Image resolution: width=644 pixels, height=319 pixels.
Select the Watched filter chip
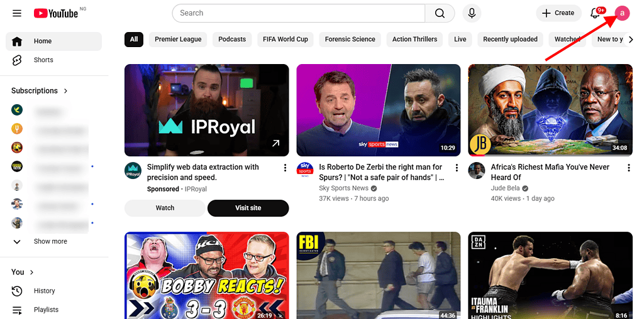pyautogui.click(x=567, y=40)
